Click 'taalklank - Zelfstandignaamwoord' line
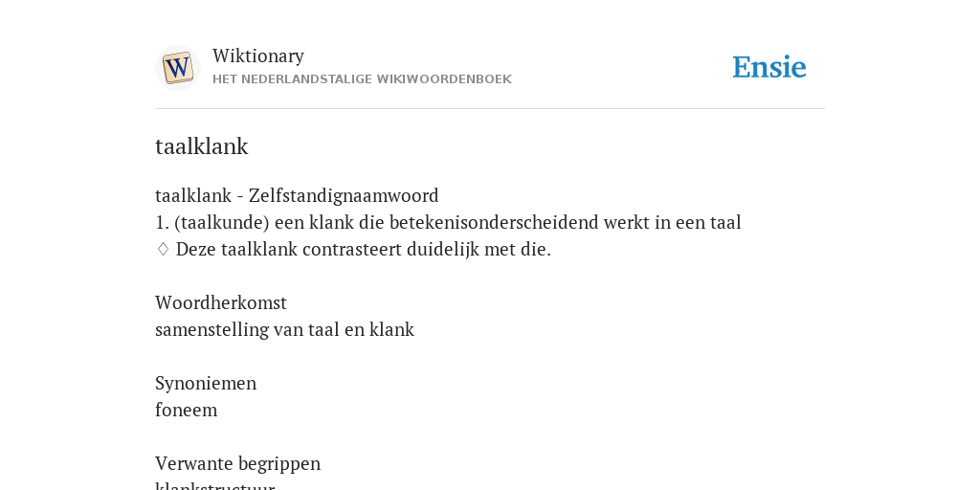 click(x=297, y=195)
